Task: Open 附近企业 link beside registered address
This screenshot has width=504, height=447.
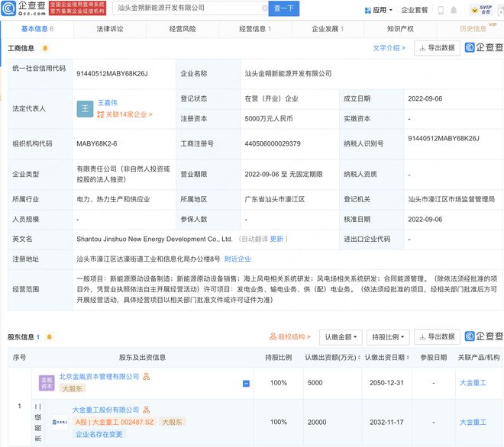Action: click(237, 259)
